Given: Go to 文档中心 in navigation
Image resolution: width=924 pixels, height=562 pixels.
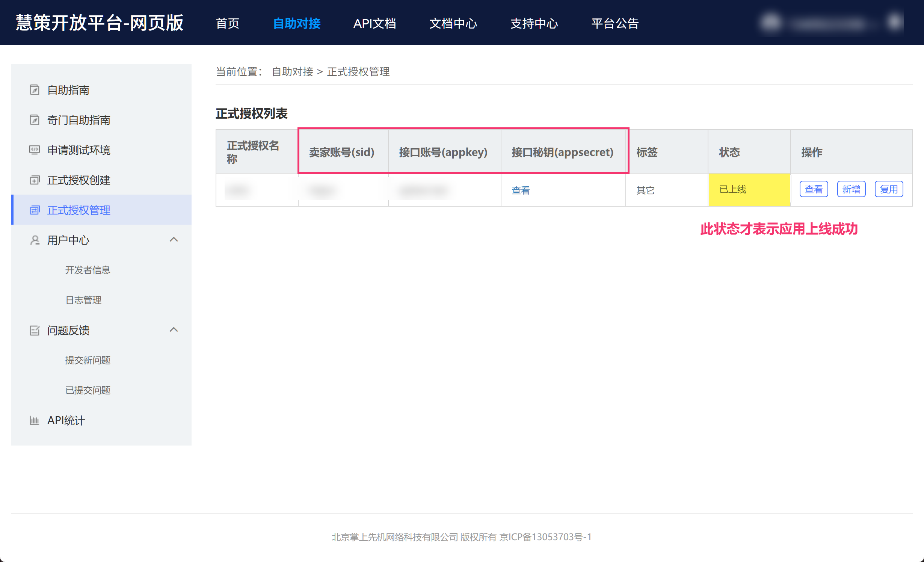Looking at the screenshot, I should (453, 23).
